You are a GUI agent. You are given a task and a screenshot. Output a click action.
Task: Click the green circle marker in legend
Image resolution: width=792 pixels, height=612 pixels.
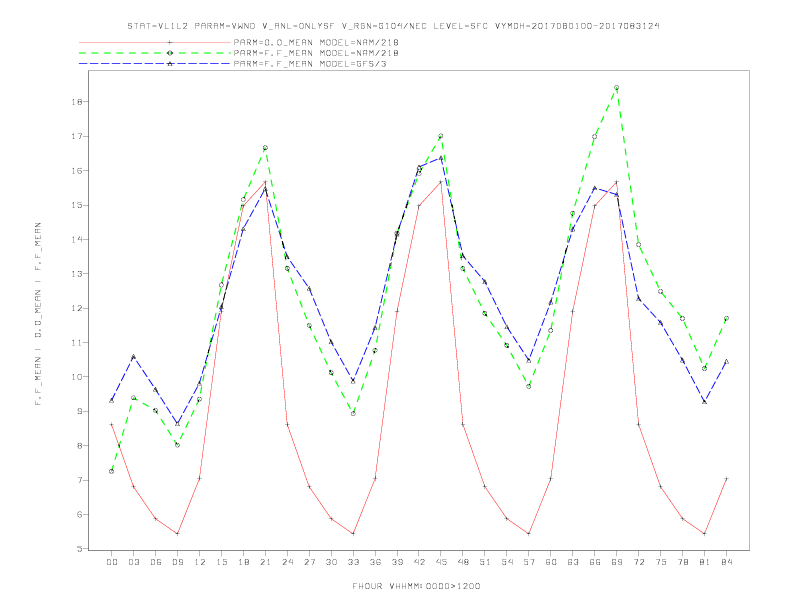click(x=170, y=53)
